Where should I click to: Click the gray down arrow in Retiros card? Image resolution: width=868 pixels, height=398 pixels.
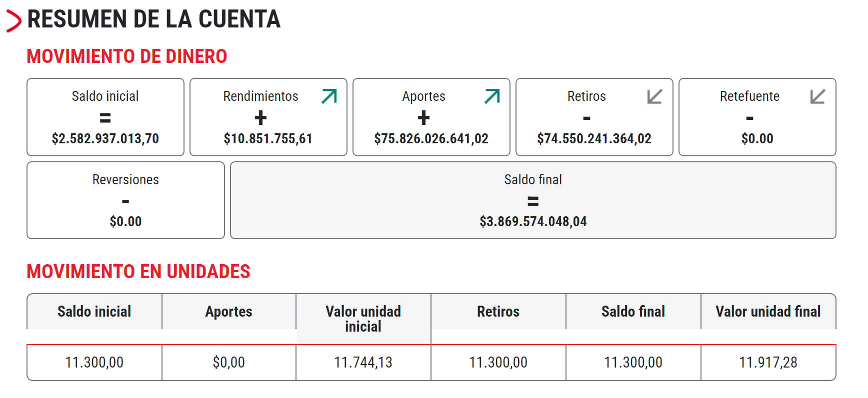[x=654, y=96]
